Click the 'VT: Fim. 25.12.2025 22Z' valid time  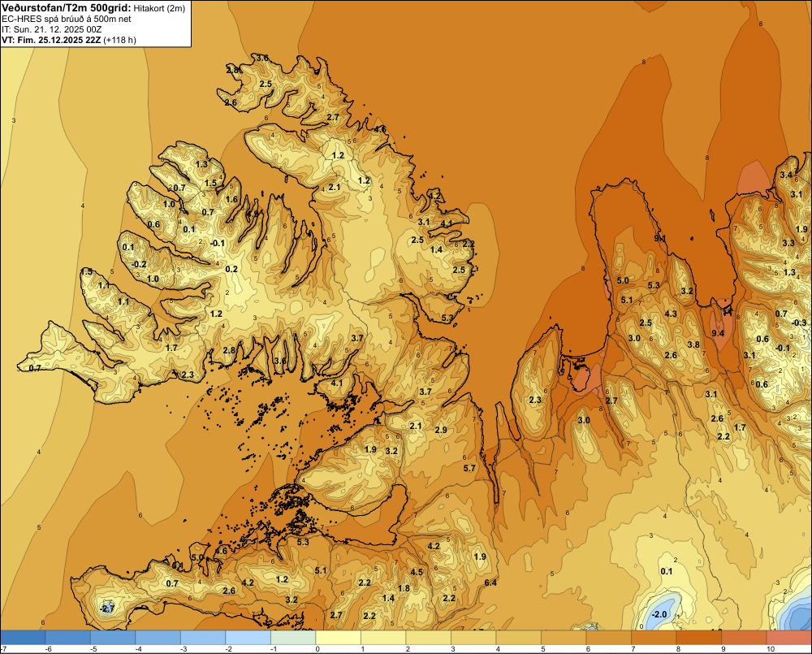coord(51,40)
